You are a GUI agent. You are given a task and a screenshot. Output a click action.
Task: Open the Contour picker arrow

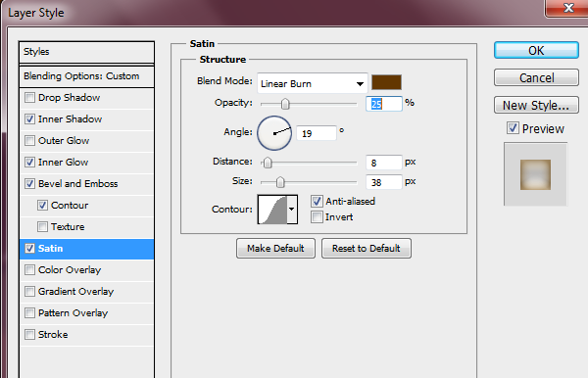292,209
